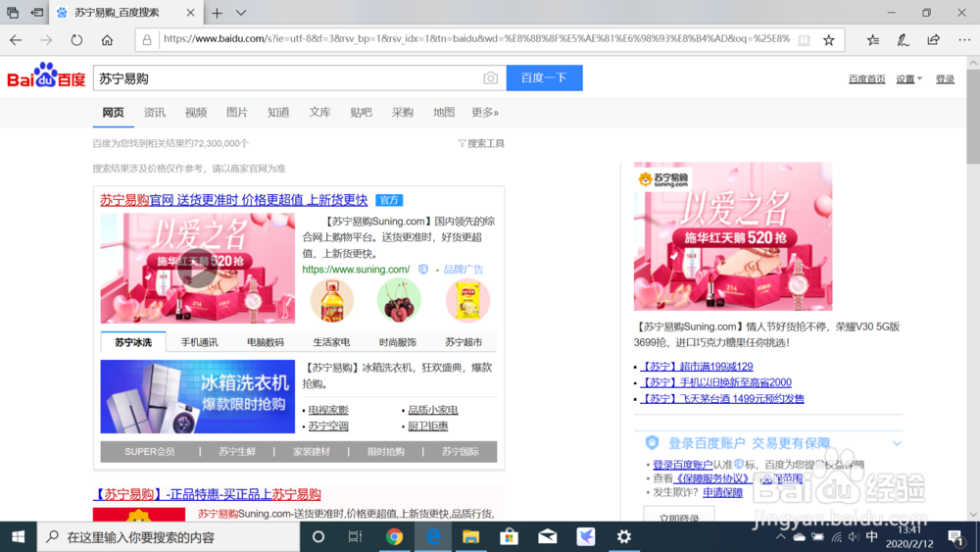The image size is (980, 552).
Task: Open Microsoft Store taskbar icon
Action: tap(510, 537)
